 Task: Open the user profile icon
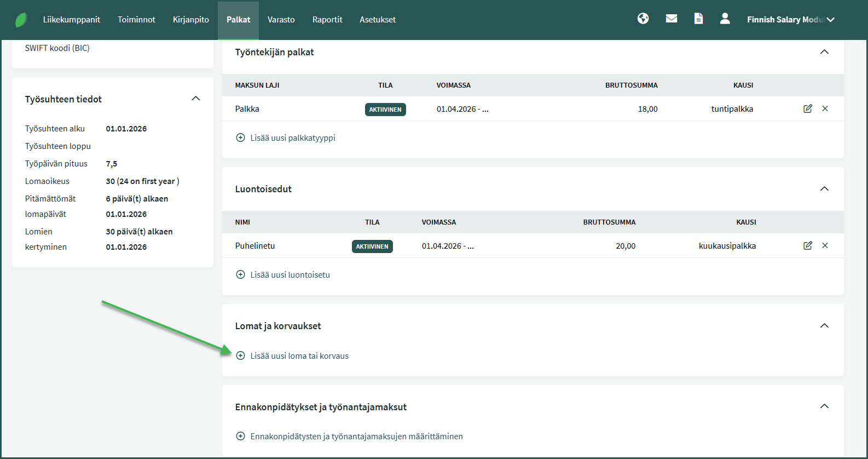click(725, 19)
